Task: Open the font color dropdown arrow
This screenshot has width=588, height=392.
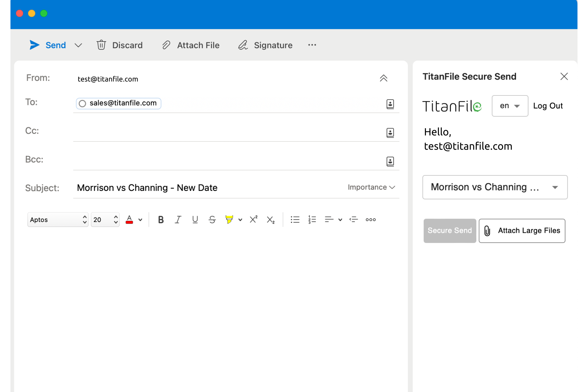Action: (x=140, y=220)
